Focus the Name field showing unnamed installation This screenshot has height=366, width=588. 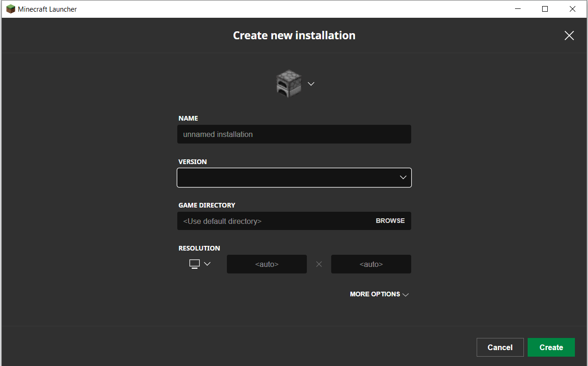click(x=294, y=134)
